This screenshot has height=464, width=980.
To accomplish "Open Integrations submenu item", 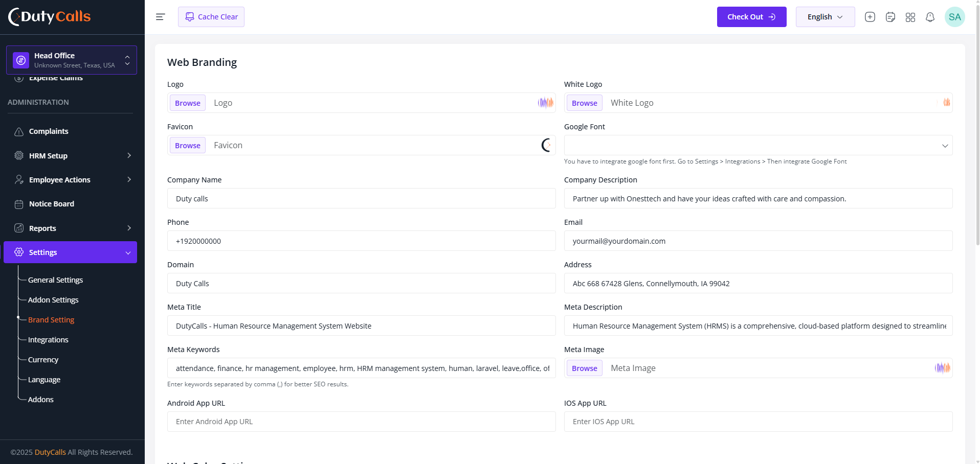I will [x=48, y=340].
